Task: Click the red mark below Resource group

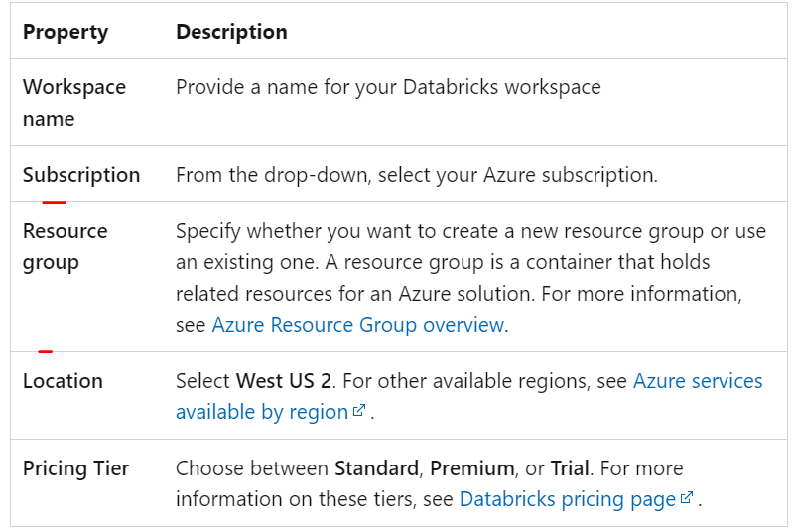Action: coord(45,351)
